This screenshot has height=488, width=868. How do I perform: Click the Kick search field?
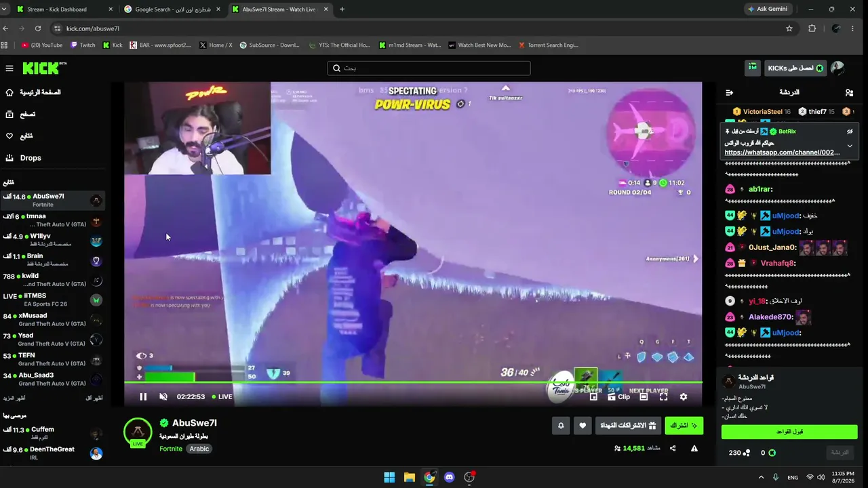click(429, 68)
